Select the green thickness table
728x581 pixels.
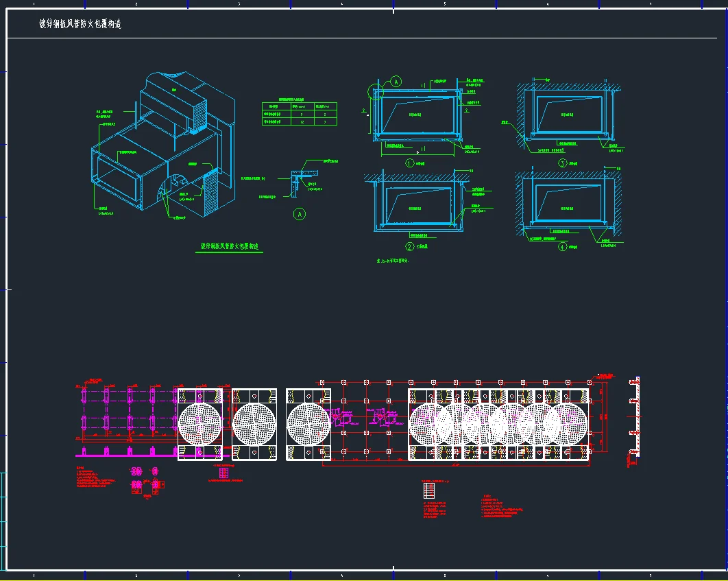tap(300, 114)
